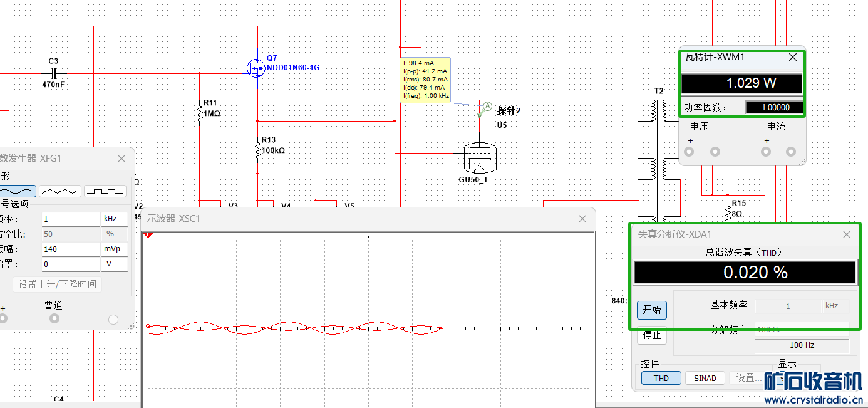868x408 pixels.
Task: Close the 瓦特计-XWM1 wattmeter window
Action: (x=793, y=57)
